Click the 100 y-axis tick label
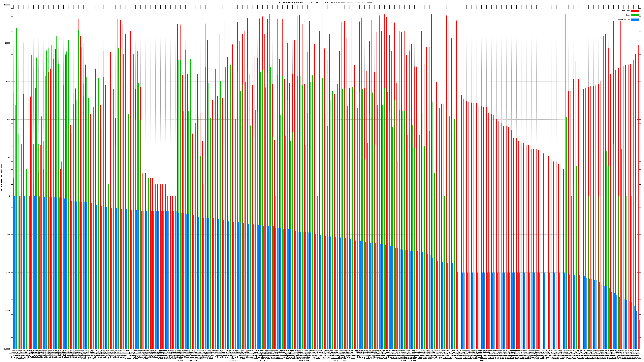Viewport: 644px width, 362px height. click(x=9, y=120)
